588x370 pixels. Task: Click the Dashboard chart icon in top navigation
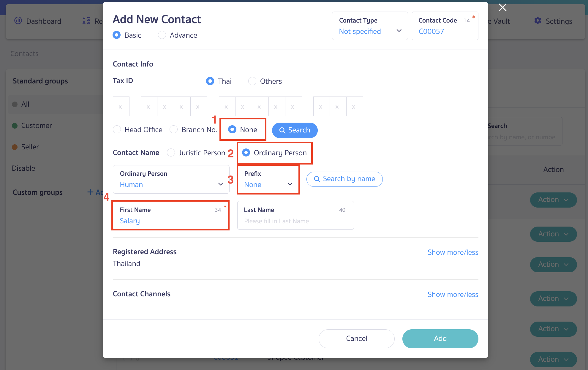coord(18,21)
